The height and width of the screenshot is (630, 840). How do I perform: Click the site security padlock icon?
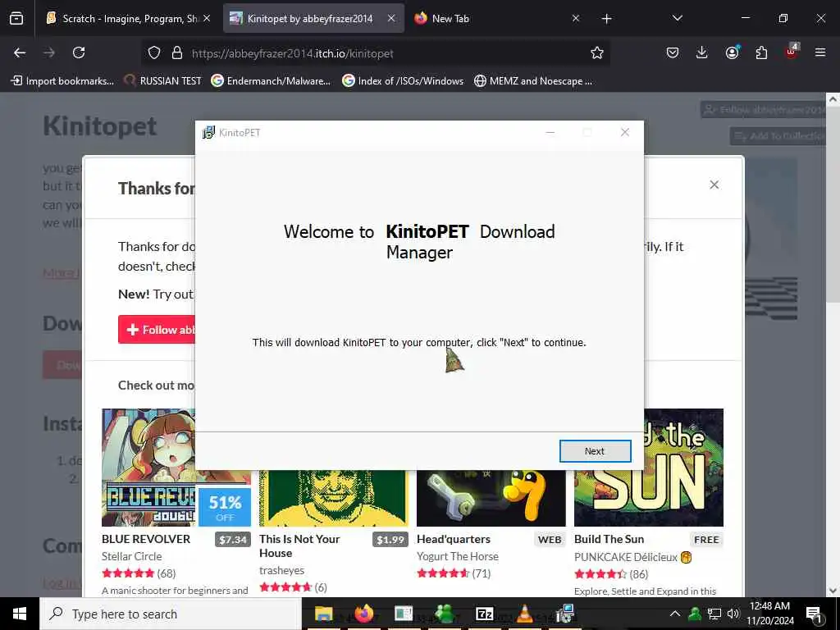pyautogui.click(x=177, y=53)
